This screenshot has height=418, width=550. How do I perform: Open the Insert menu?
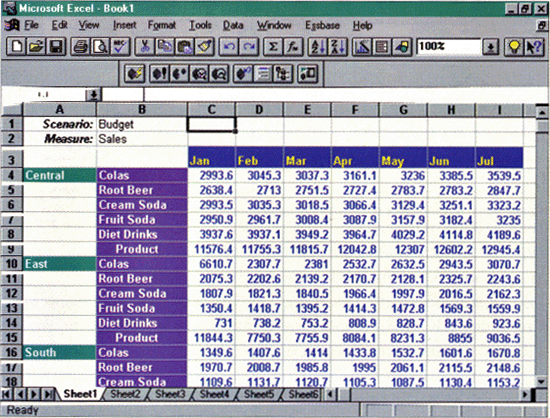[x=125, y=25]
